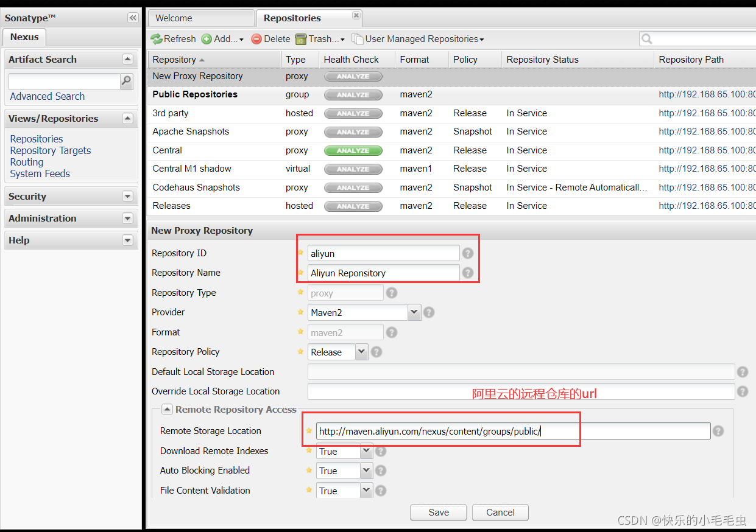
Task: Open the Advanced Search link
Action: click(x=48, y=96)
